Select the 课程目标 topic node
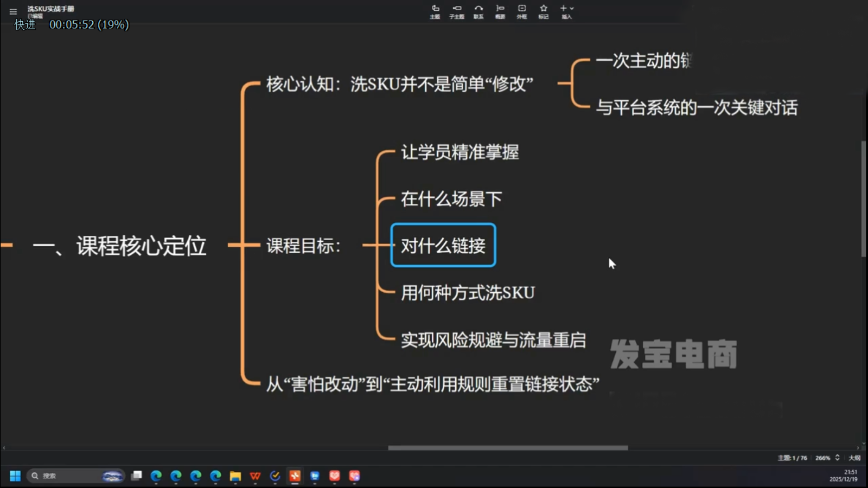This screenshot has width=868, height=488. click(x=303, y=246)
